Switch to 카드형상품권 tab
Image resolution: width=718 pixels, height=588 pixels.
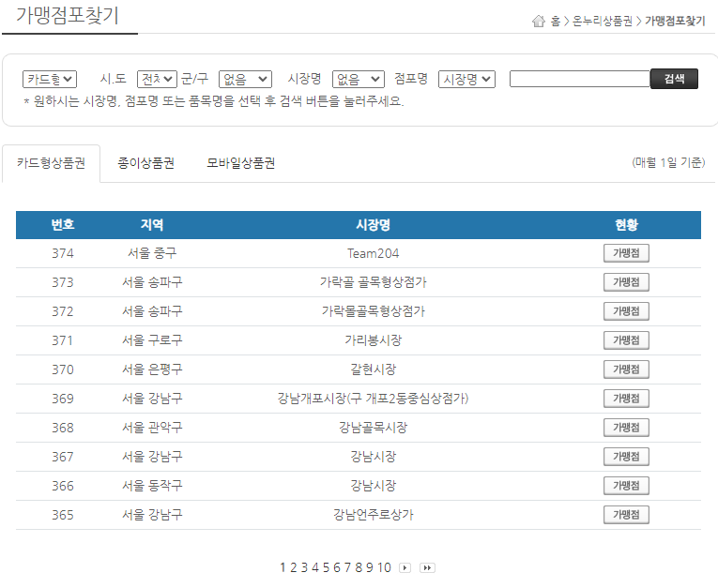[x=51, y=163]
